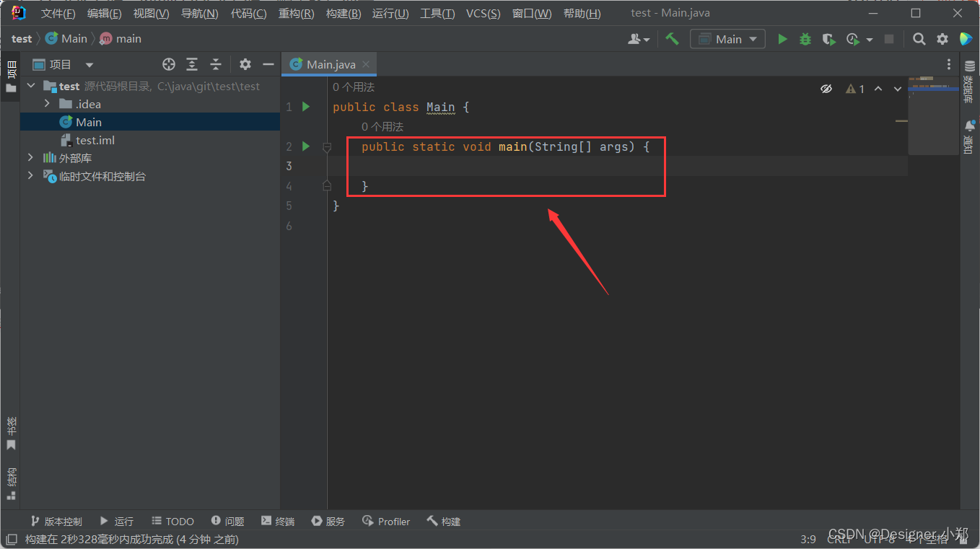This screenshot has width=980, height=549.
Task: Open the Code menu 代码(C)
Action: [248, 14]
